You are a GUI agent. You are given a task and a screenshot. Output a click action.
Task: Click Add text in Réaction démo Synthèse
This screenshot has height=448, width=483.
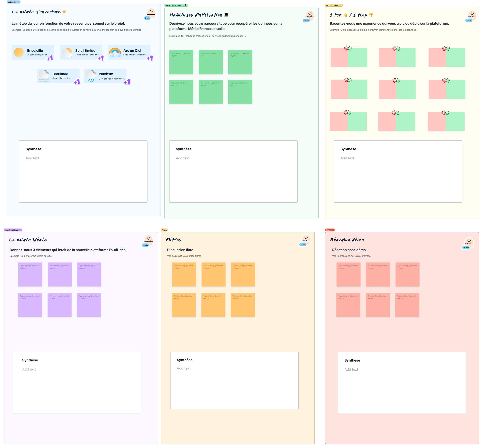pos(351,369)
